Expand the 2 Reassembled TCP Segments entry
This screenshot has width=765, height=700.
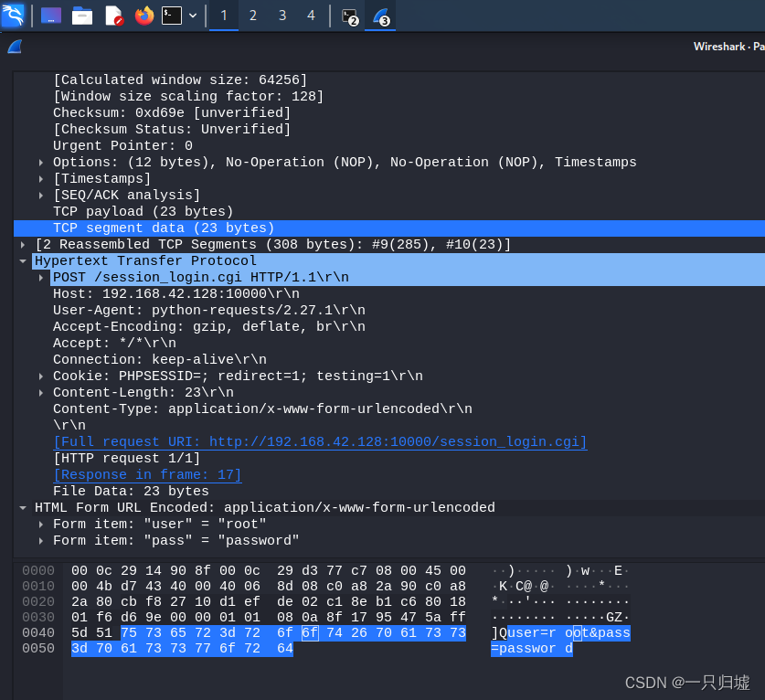click(22, 244)
